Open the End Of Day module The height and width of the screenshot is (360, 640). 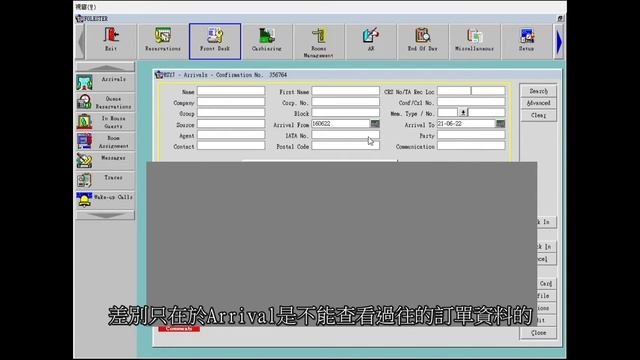[422, 41]
